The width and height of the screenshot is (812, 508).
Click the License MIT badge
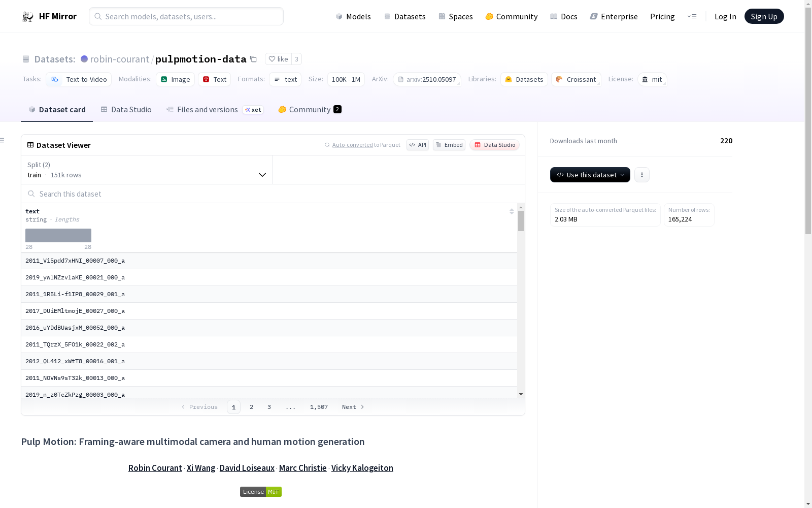point(261,492)
